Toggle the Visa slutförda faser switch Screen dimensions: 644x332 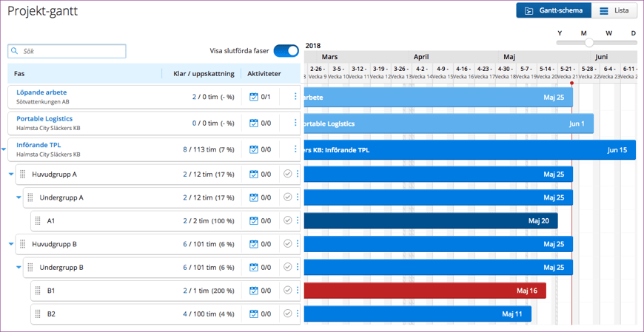[x=286, y=51]
